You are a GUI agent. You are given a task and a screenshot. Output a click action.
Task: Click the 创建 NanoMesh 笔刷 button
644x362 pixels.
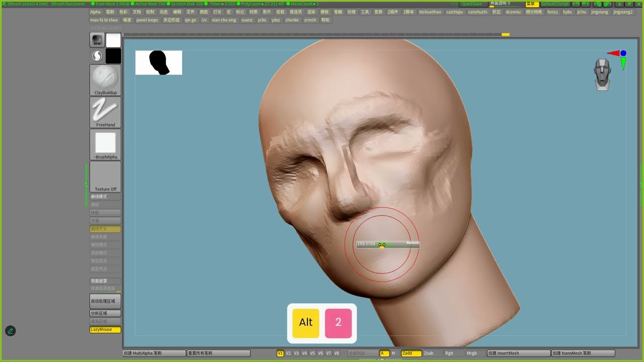pos(583,353)
